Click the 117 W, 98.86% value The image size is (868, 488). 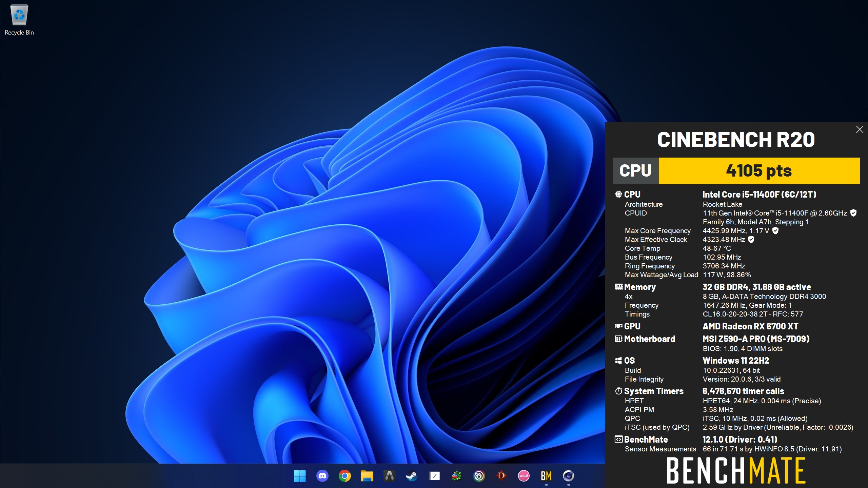pyautogui.click(x=727, y=275)
